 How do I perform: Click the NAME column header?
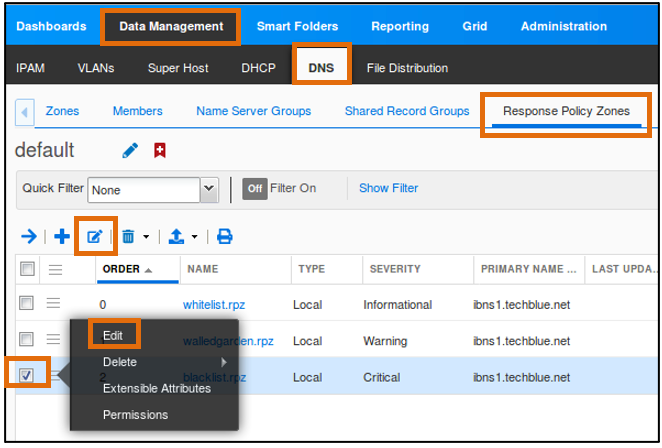point(203,269)
